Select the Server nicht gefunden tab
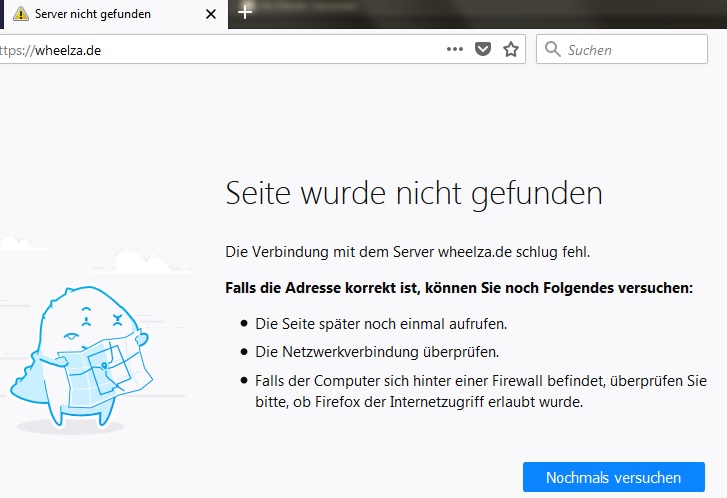The width and height of the screenshot is (727, 498). [x=115, y=14]
